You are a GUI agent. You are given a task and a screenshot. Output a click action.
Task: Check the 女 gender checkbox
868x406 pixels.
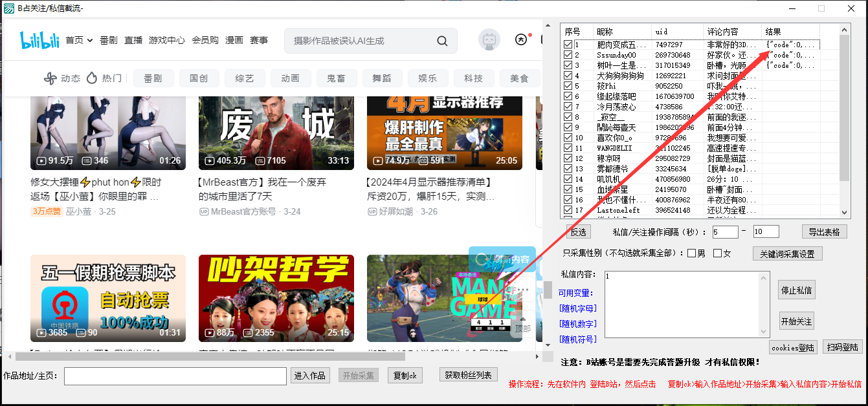click(717, 253)
